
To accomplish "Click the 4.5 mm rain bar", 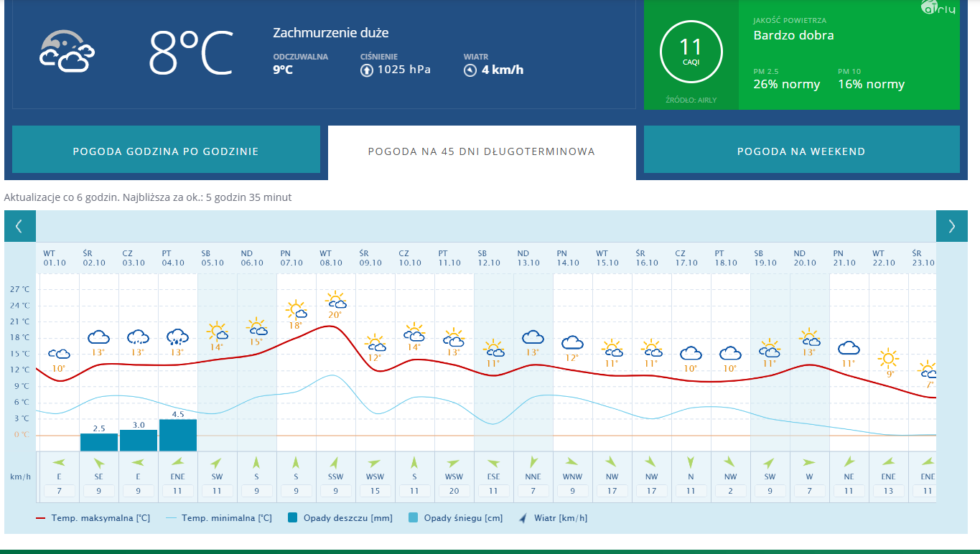I will (x=178, y=435).
